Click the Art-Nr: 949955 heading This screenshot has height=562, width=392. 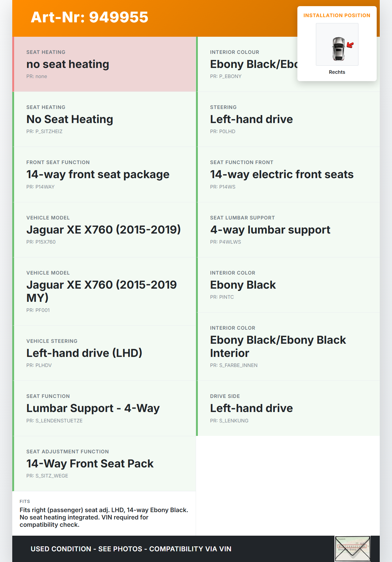click(89, 17)
